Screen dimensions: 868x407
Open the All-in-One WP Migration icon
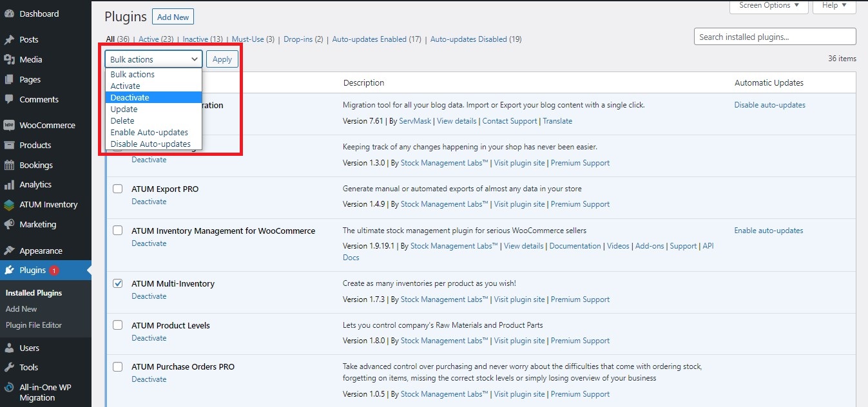point(9,387)
